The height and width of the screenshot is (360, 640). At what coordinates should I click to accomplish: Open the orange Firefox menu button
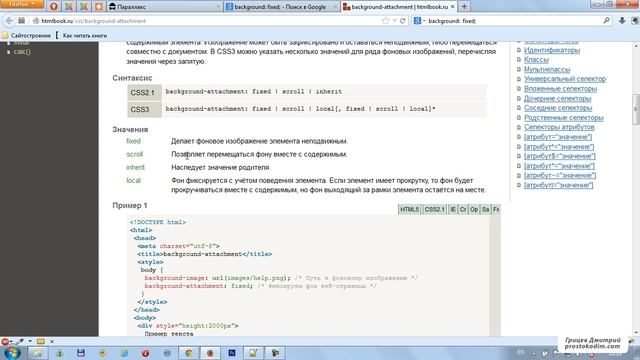tap(22, 4)
